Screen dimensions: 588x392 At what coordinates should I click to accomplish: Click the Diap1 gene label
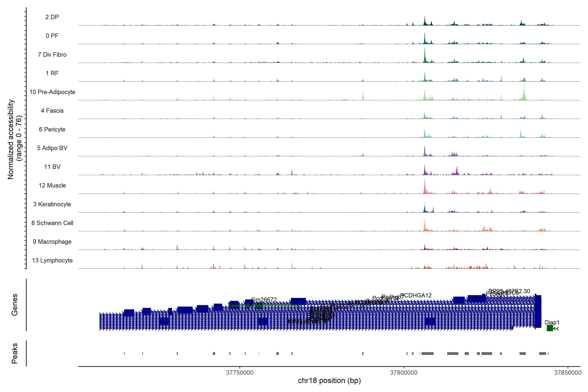click(552, 322)
